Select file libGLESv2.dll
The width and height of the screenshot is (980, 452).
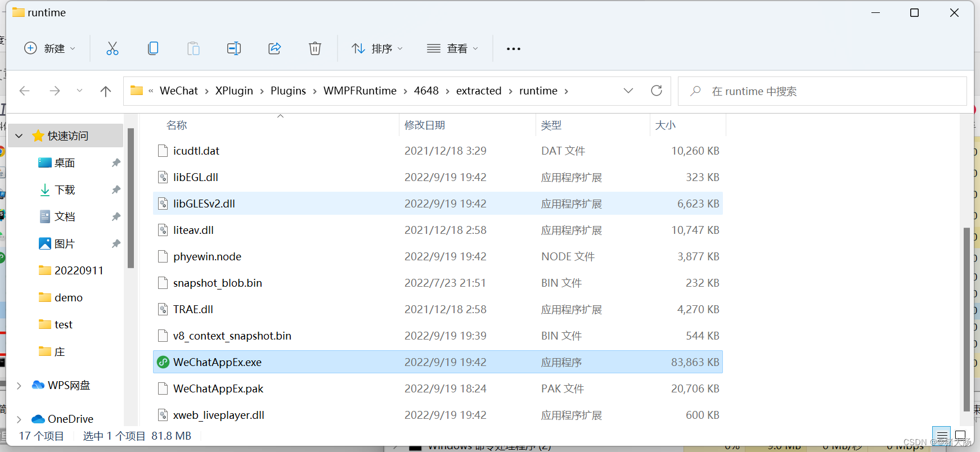(x=438, y=204)
